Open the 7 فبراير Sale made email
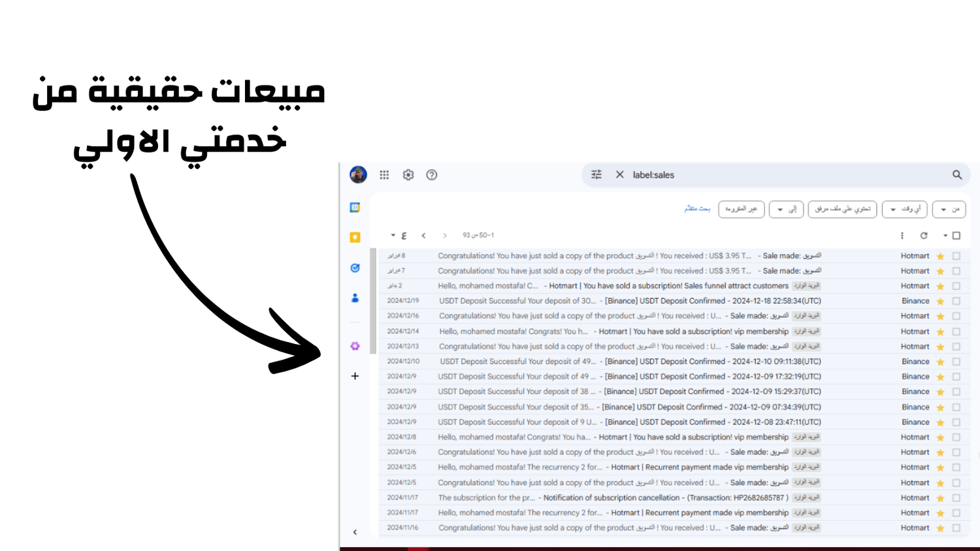980x551 pixels. (x=674, y=271)
